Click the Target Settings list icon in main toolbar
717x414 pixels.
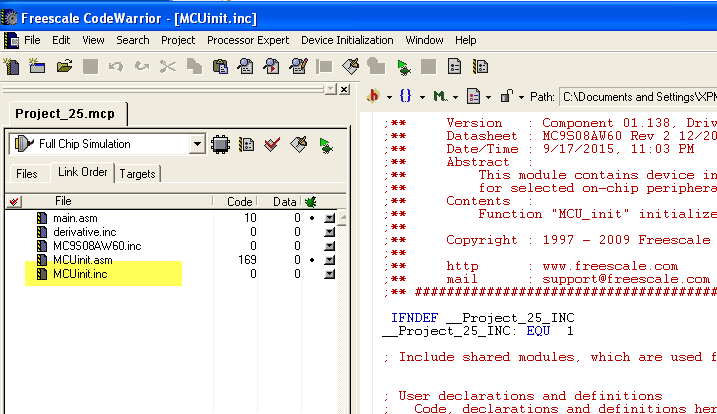pyautogui.click(x=454, y=67)
